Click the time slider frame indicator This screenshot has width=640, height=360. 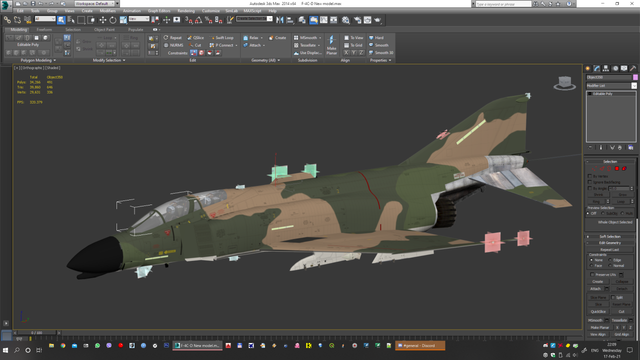point(36,333)
